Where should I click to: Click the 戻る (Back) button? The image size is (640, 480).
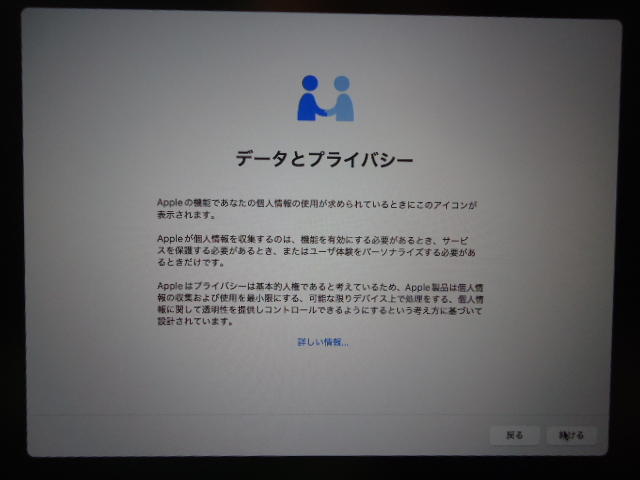pos(514,436)
